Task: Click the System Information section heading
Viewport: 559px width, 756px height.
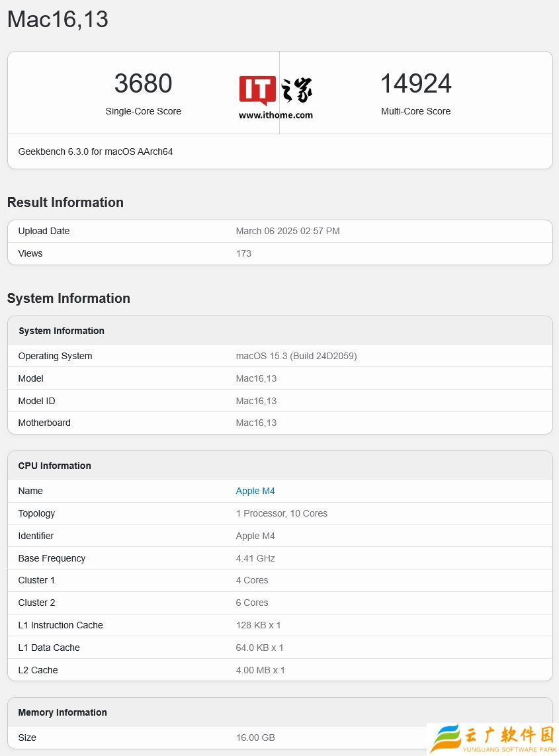Action: (69, 298)
